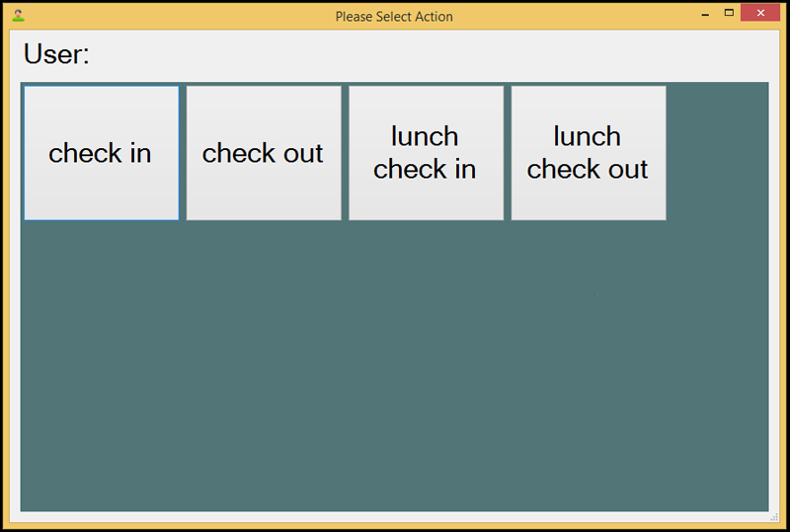790x532 pixels.
Task: Click the "lunch check in" button
Action: (x=426, y=153)
